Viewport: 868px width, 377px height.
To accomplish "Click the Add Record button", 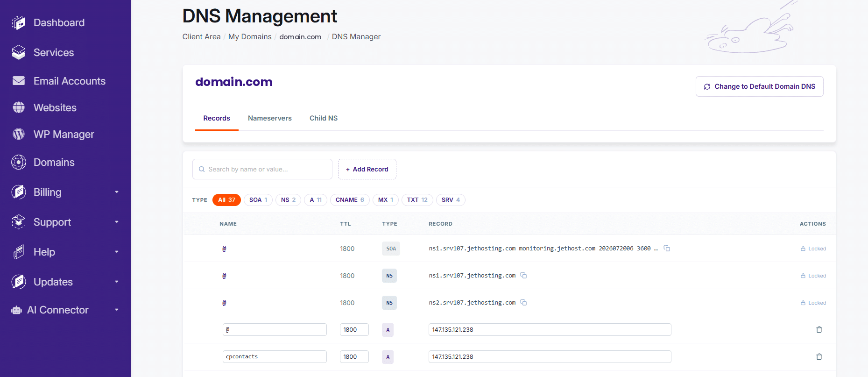I will pos(367,169).
